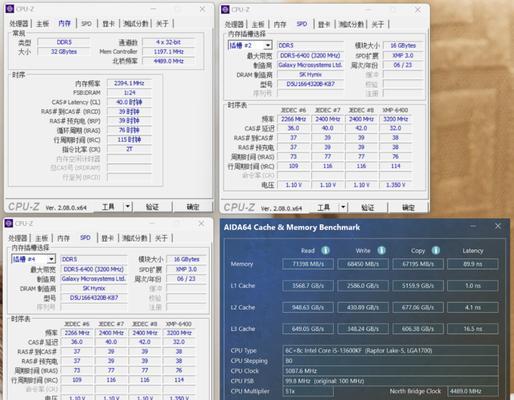Viewport: 514px width, 400px height.
Task: Click the 16 GBytes module size in slot #4 window
Action: tap(187, 259)
